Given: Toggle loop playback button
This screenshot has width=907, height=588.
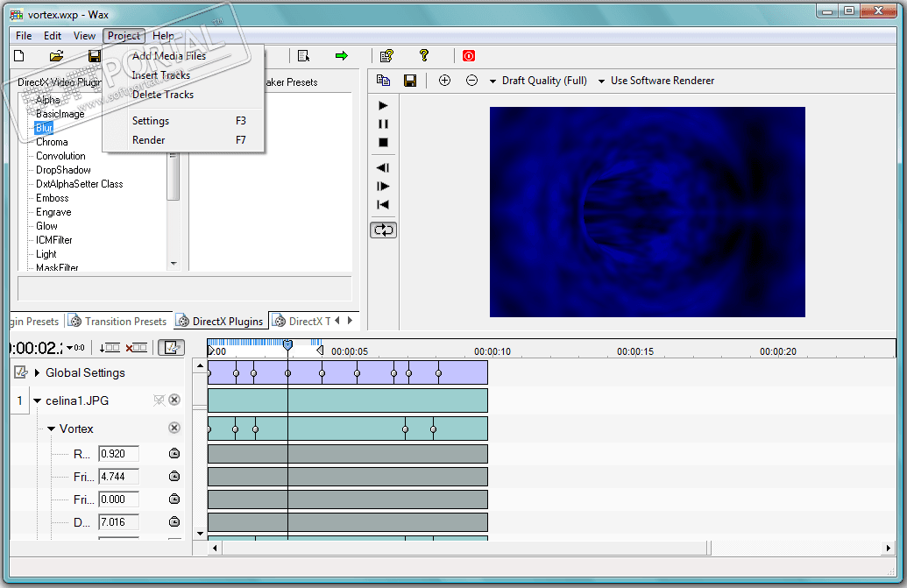Looking at the screenshot, I should point(383,230).
